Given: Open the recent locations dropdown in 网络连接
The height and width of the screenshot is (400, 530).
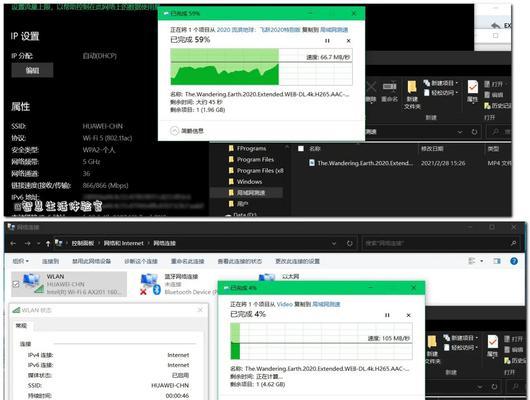Looking at the screenshot, I should [x=39, y=243].
